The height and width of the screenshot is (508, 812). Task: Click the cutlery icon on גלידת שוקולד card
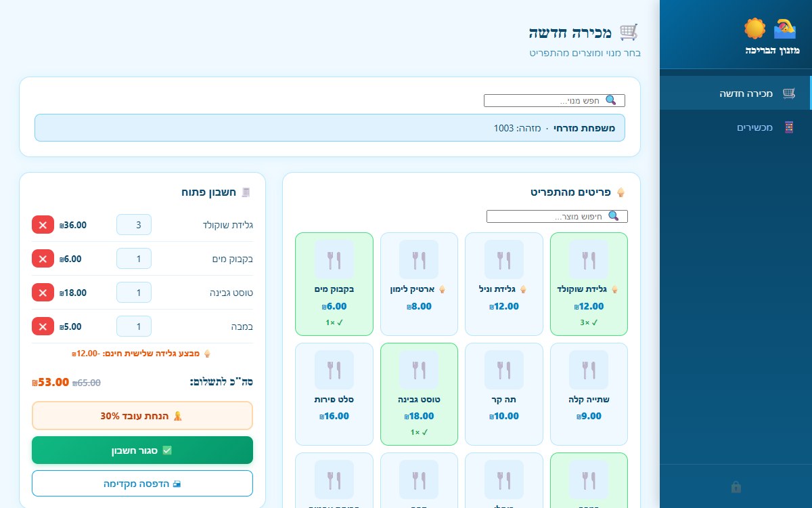click(x=589, y=259)
